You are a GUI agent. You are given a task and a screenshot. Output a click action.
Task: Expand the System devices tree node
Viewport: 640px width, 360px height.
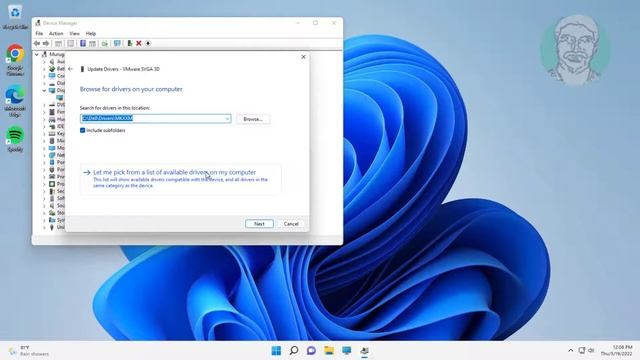pos(44,220)
